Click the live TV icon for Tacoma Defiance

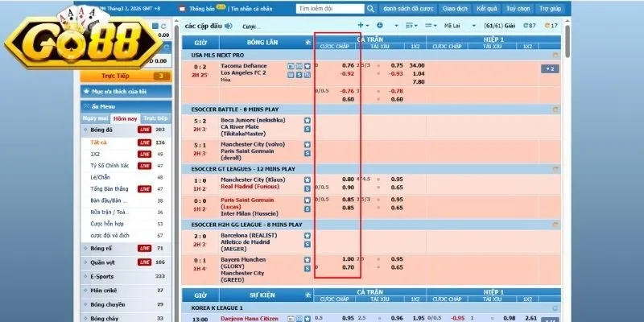[x=291, y=66]
